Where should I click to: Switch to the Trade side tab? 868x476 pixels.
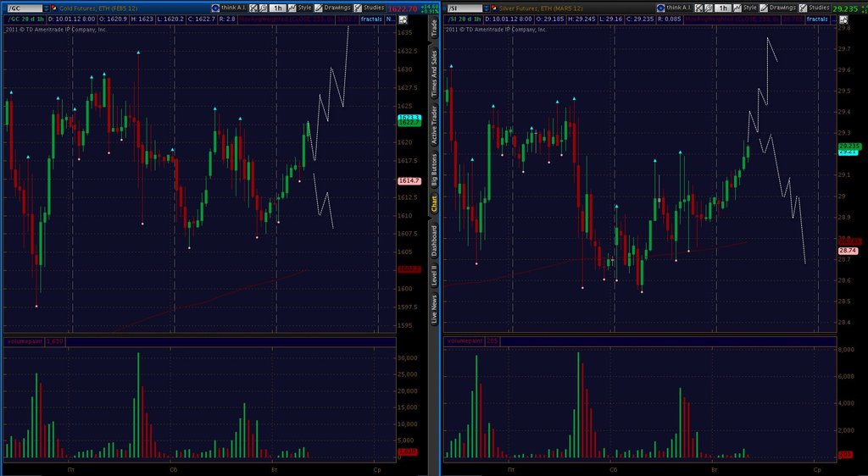click(x=434, y=28)
